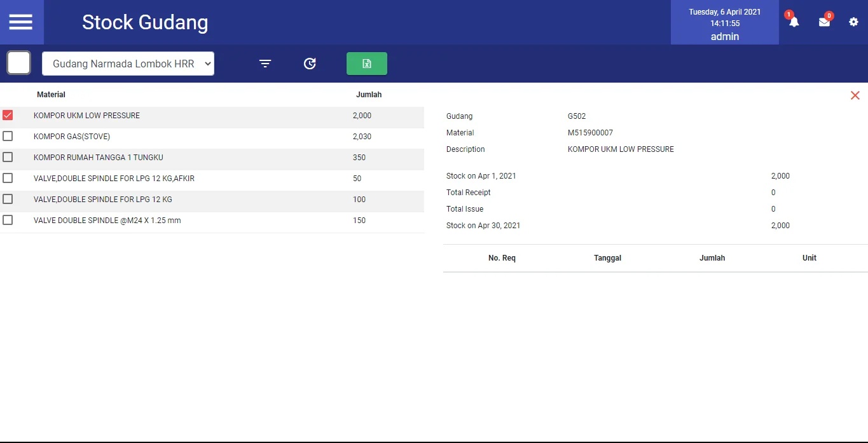The image size is (868, 443).
Task: Select VALVE DOUBLE SPINDLE @M24 X 1.25 mm text
Action: point(107,221)
